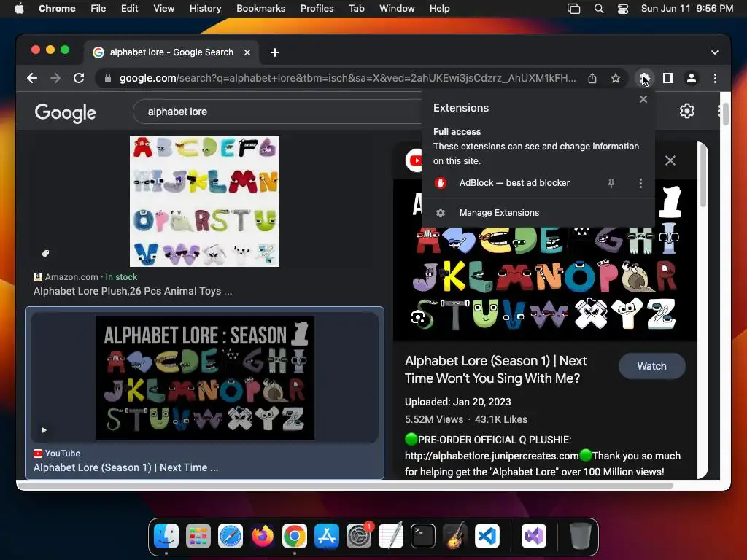Open the alphabetlore.junipercreates.com link
Viewport: 747px width, 560px height.
click(x=492, y=456)
